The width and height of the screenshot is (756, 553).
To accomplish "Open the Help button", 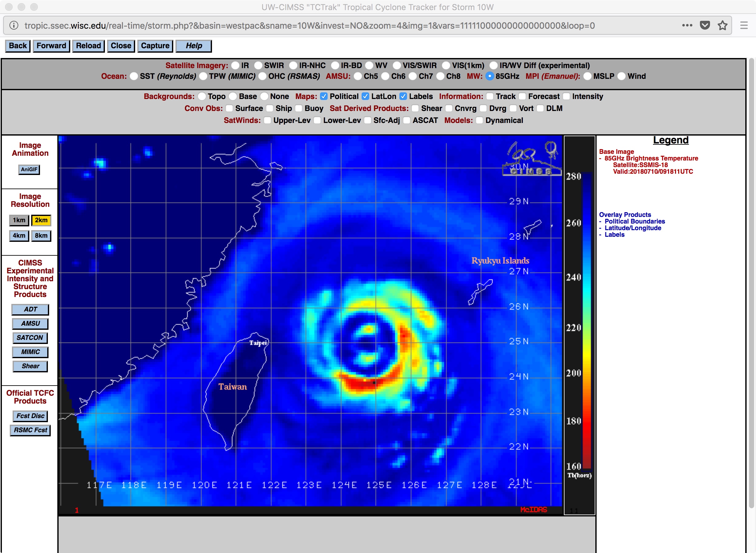I will pyautogui.click(x=194, y=46).
